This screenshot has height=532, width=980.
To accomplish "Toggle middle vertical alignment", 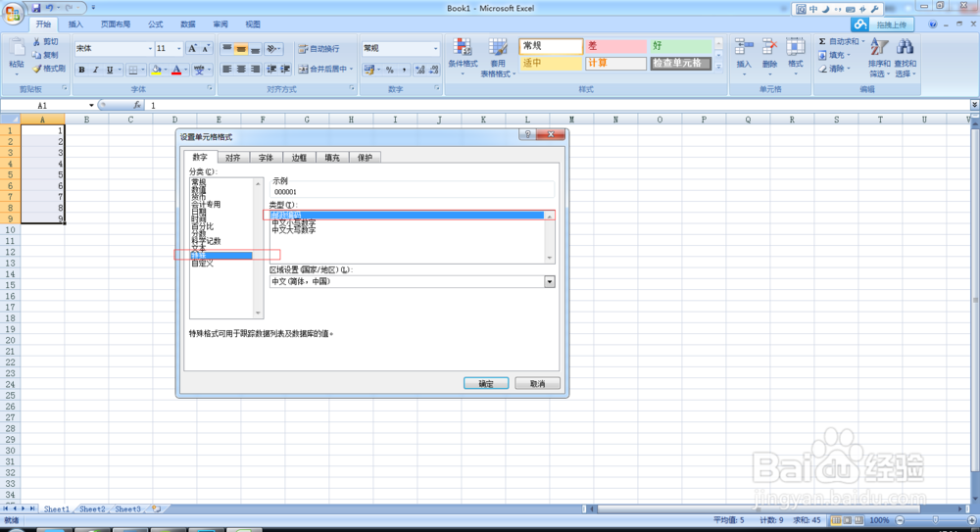I will pos(241,49).
